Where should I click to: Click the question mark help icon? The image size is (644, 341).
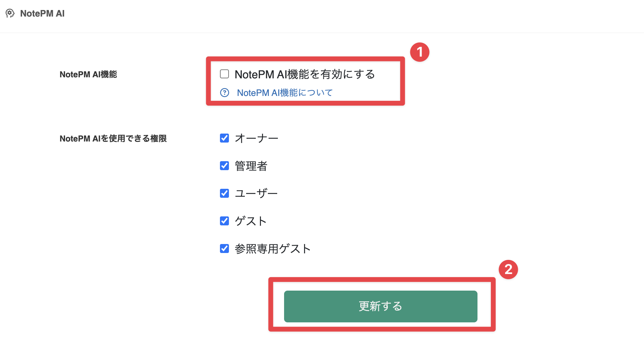(224, 92)
